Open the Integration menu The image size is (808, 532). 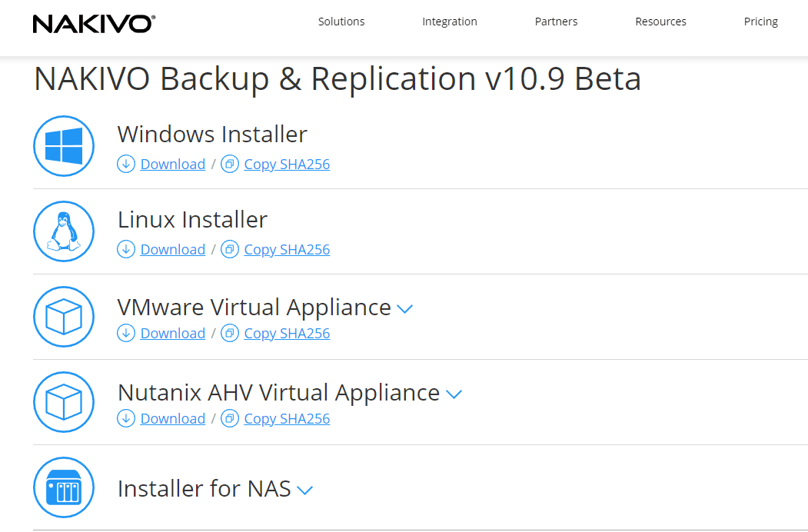pos(450,22)
